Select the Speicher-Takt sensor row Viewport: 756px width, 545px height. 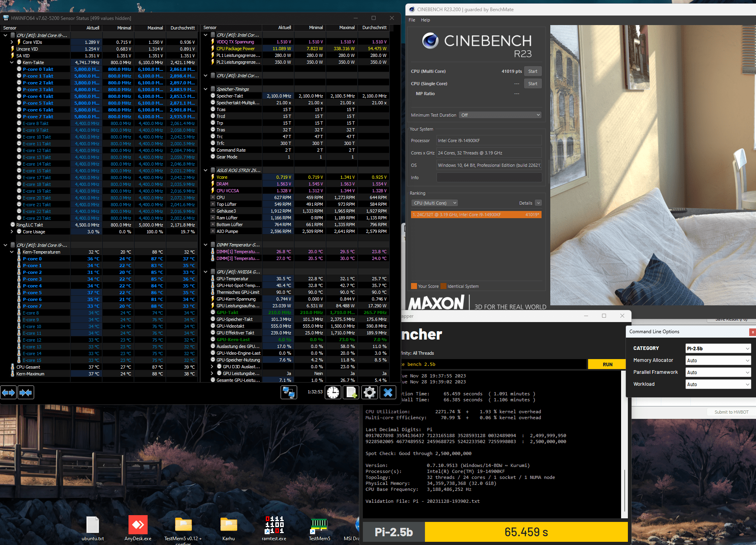click(296, 96)
